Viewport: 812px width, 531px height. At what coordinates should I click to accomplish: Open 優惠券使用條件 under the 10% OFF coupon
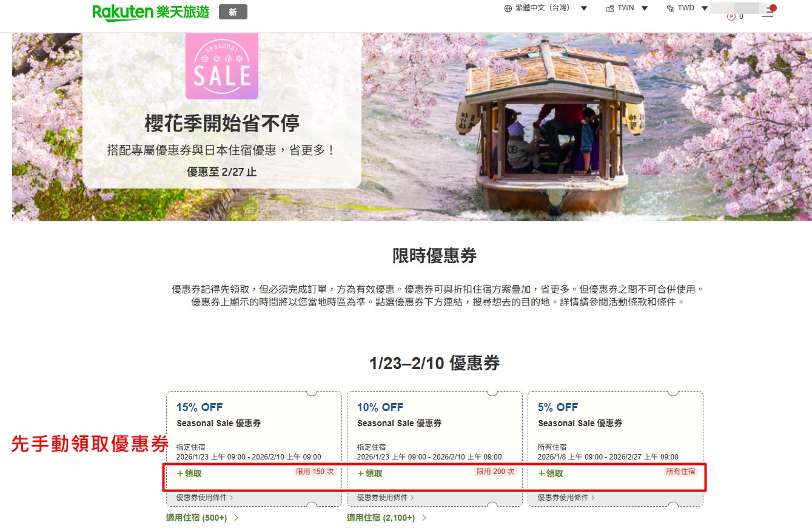tap(385, 498)
